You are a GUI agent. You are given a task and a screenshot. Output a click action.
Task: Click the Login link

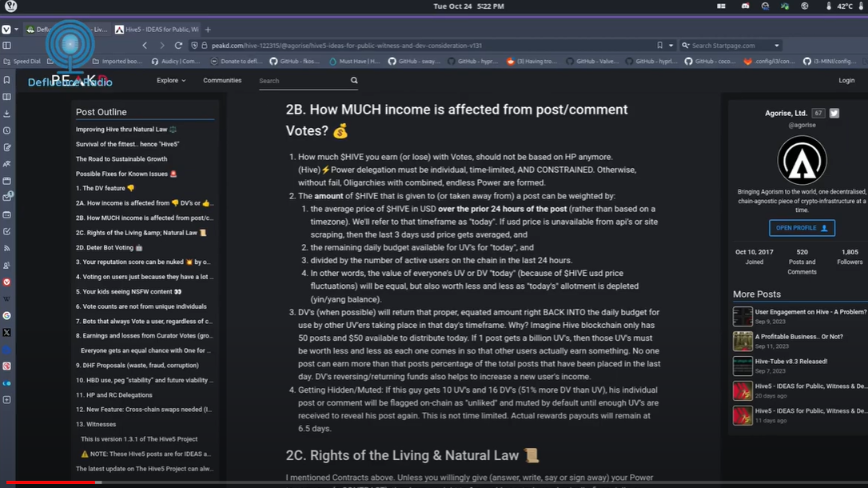pyautogui.click(x=846, y=80)
